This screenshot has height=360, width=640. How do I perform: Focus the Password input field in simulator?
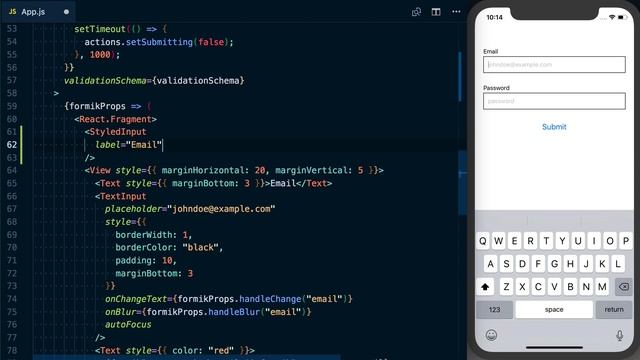tap(554, 101)
